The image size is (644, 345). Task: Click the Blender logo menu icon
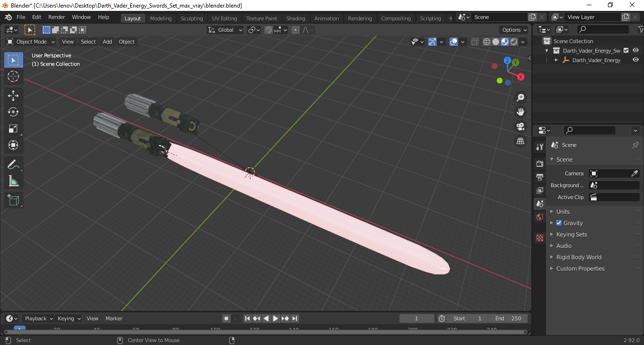pos(9,17)
